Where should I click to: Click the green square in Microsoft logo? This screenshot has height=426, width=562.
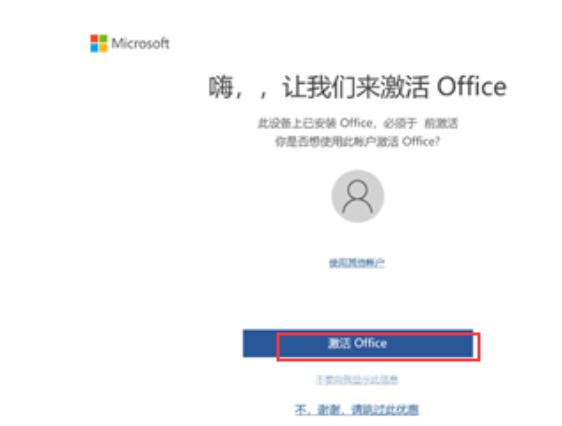point(103,39)
